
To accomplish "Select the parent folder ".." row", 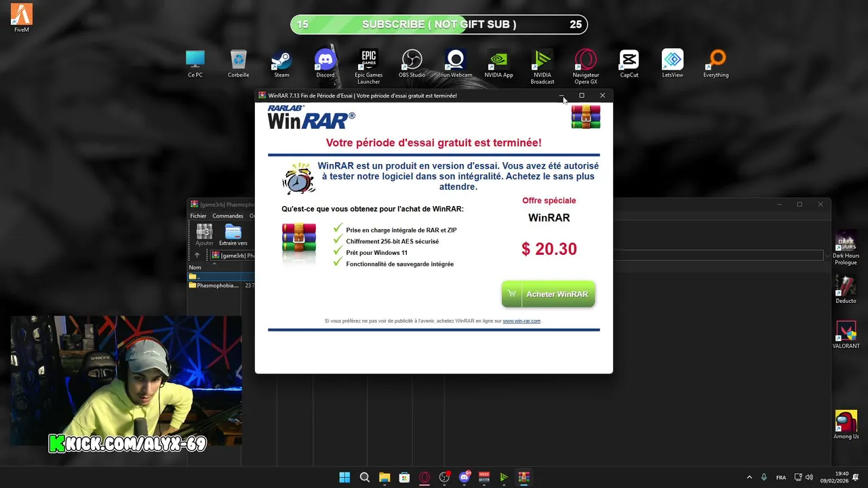I will point(221,277).
